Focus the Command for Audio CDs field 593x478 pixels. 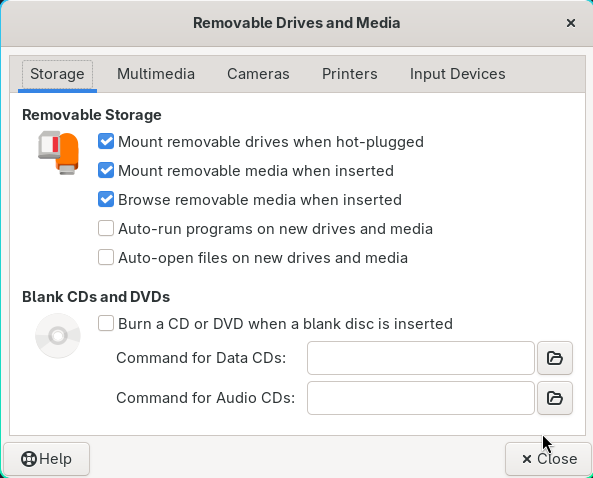421,398
